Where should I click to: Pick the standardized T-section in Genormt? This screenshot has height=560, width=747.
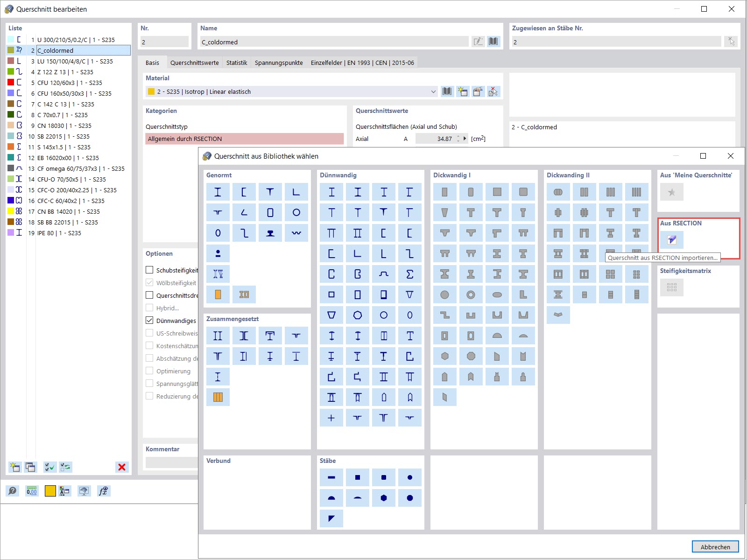click(270, 192)
